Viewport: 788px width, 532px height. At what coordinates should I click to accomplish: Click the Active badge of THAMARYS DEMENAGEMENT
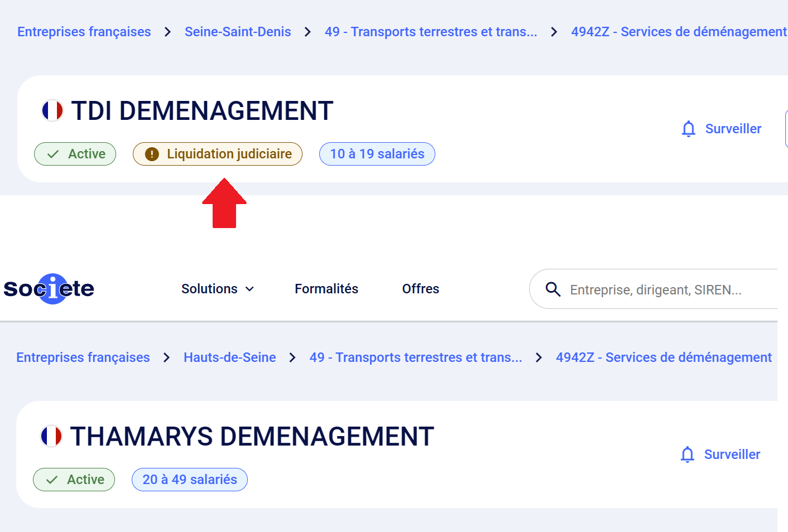click(x=74, y=480)
